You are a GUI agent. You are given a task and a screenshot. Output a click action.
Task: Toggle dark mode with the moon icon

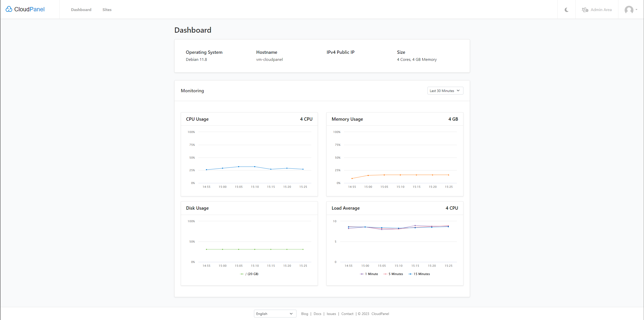coord(566,10)
